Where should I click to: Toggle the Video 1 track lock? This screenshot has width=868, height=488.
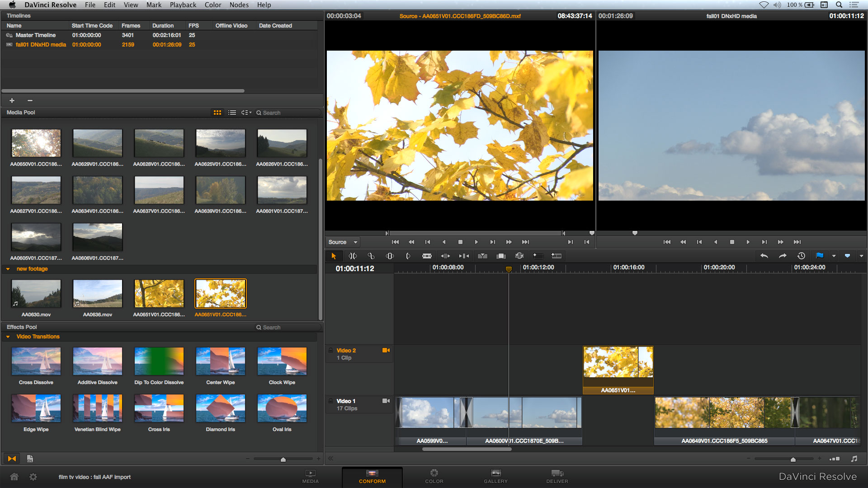pyautogui.click(x=331, y=401)
